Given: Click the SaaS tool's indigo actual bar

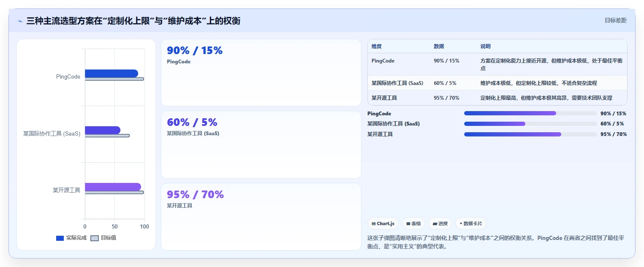Looking at the screenshot, I should tap(103, 130).
